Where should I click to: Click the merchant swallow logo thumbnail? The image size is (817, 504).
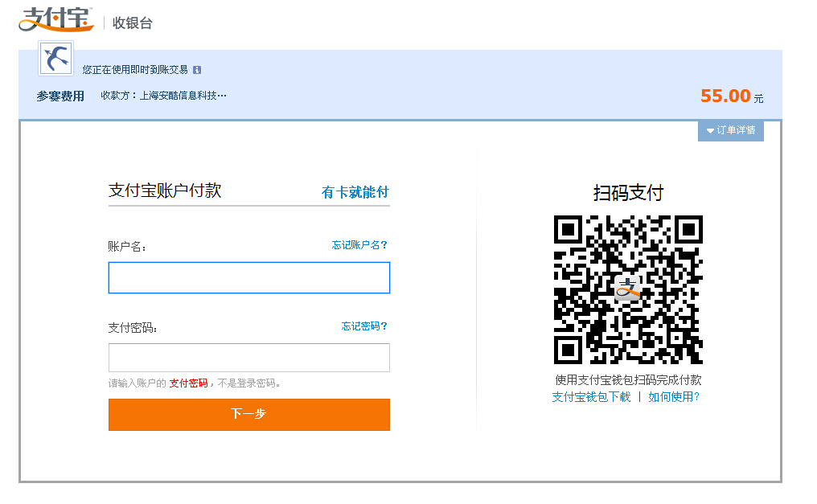(55, 59)
